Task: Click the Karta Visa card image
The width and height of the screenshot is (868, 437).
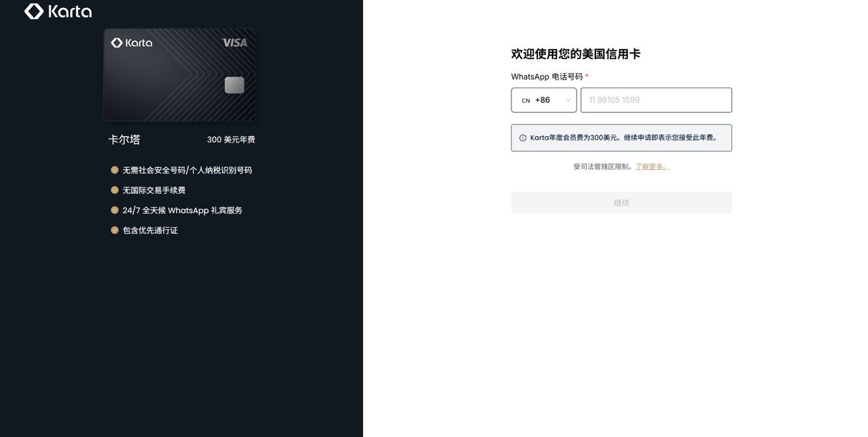Action: (180, 75)
